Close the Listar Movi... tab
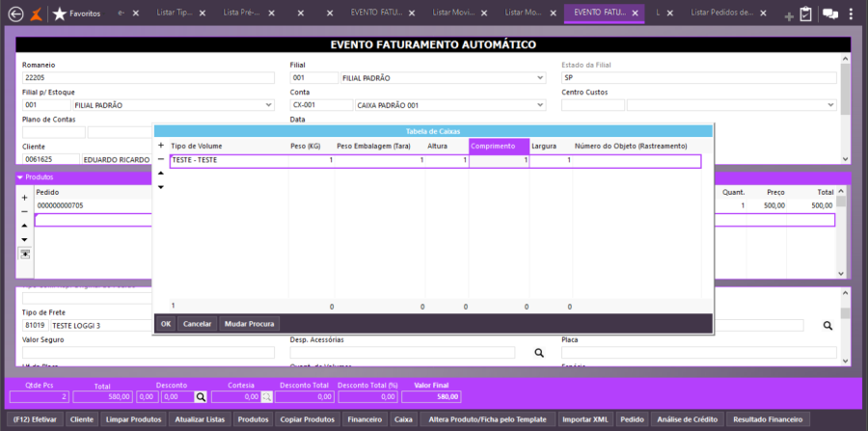Screen dimensions: 868x431 (x=482, y=13)
